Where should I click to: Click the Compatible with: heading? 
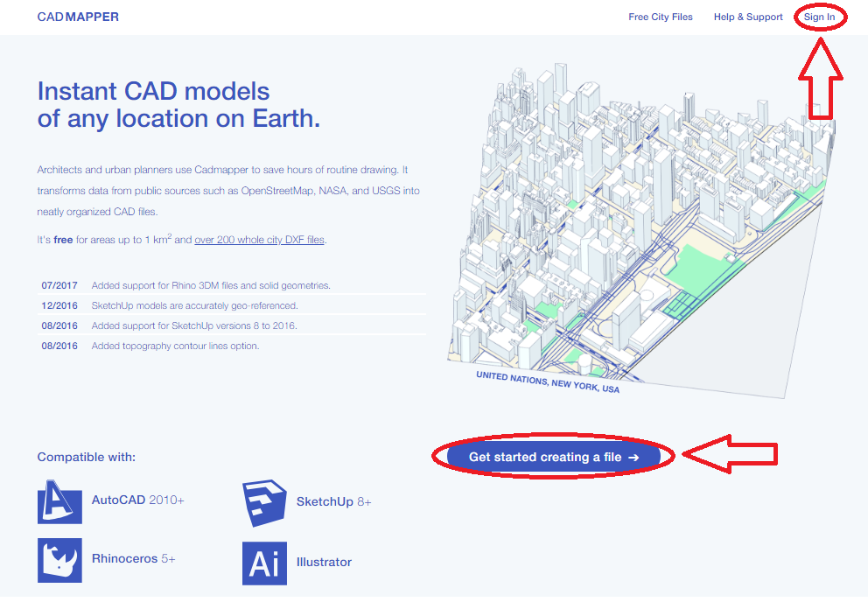pyautogui.click(x=87, y=457)
